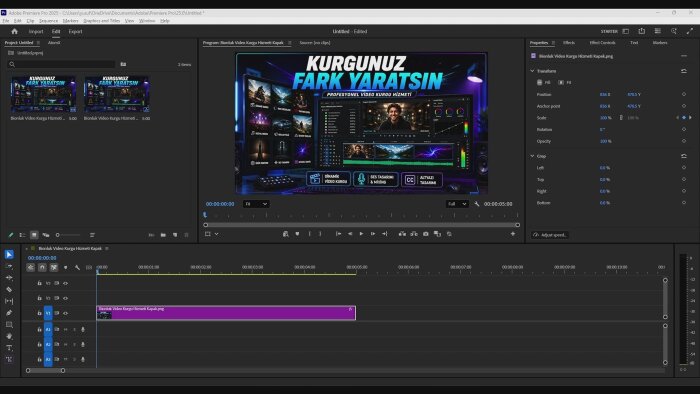The width and height of the screenshot is (700, 394).
Task: Open the Workspaces icon in header
Action: (x=625, y=31)
